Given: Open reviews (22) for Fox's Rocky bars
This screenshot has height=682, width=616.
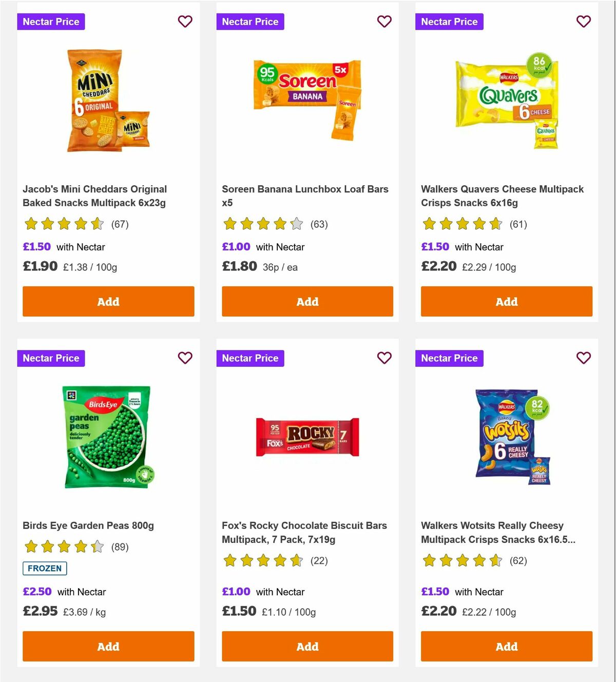Looking at the screenshot, I should [x=319, y=561].
